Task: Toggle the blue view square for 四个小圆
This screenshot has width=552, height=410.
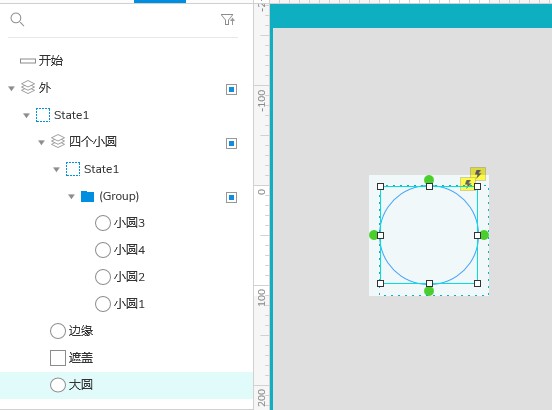Action: pyautogui.click(x=231, y=143)
